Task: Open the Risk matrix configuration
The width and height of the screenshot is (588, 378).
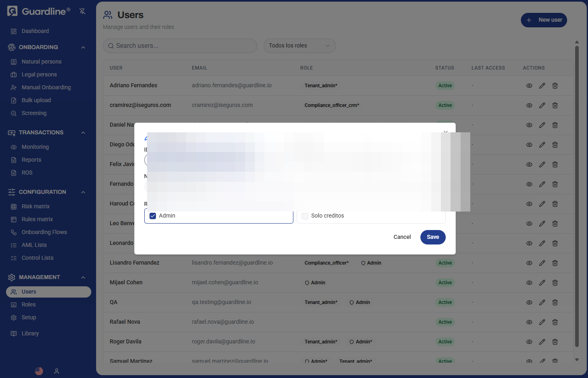Action: click(36, 206)
